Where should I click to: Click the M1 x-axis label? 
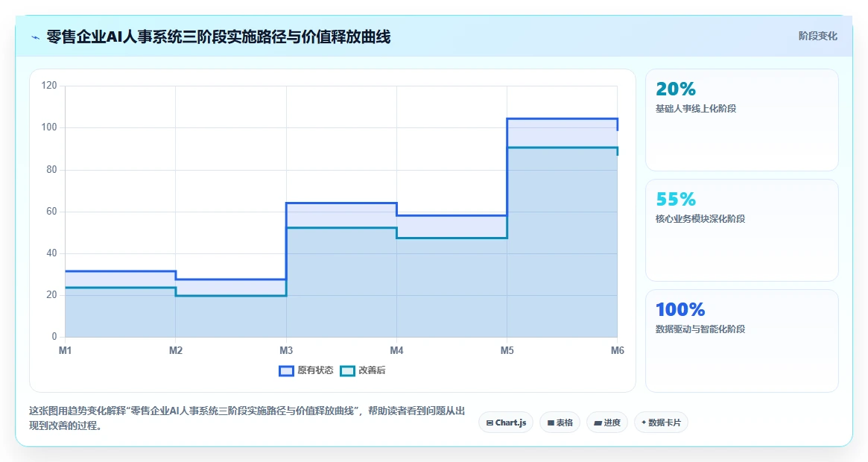tap(66, 351)
